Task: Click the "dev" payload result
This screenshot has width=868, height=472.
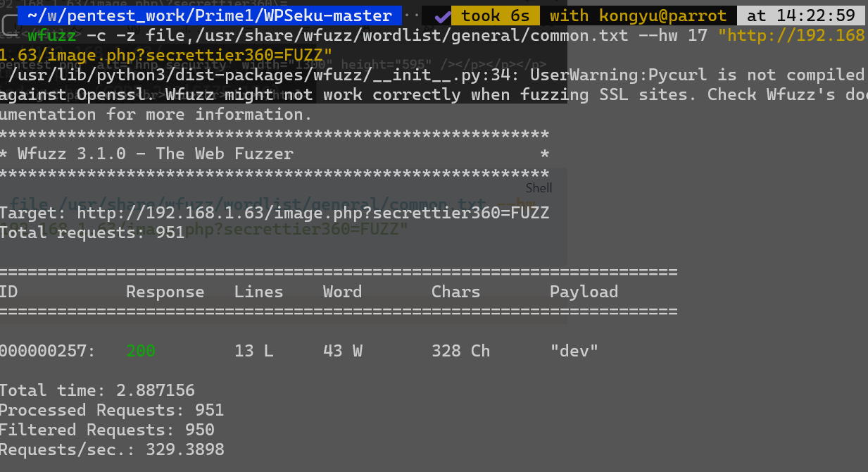Action: 574,351
